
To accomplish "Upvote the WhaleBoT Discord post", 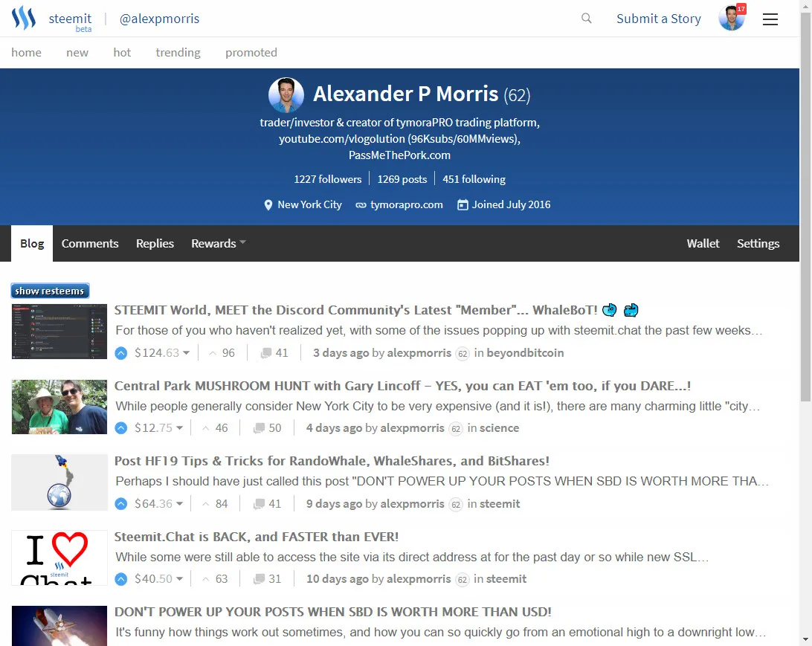I will [120, 353].
